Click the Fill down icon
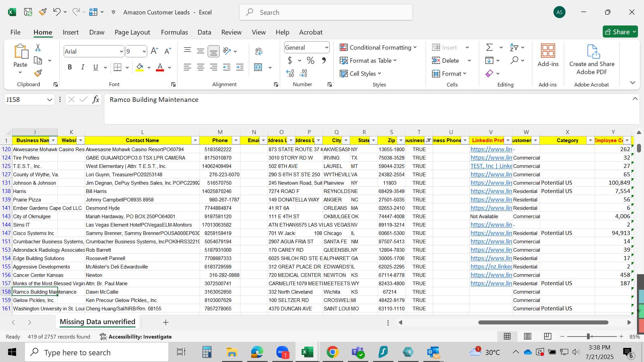 (x=489, y=60)
